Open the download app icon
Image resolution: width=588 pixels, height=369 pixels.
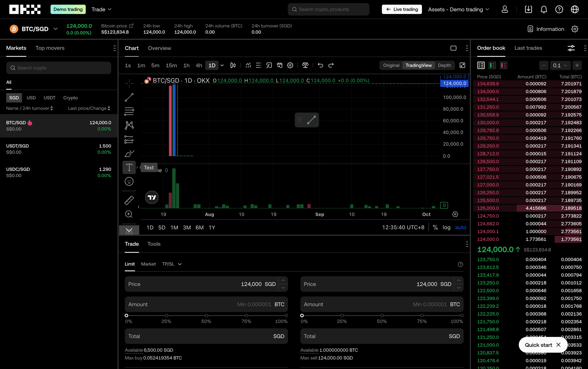click(x=528, y=9)
